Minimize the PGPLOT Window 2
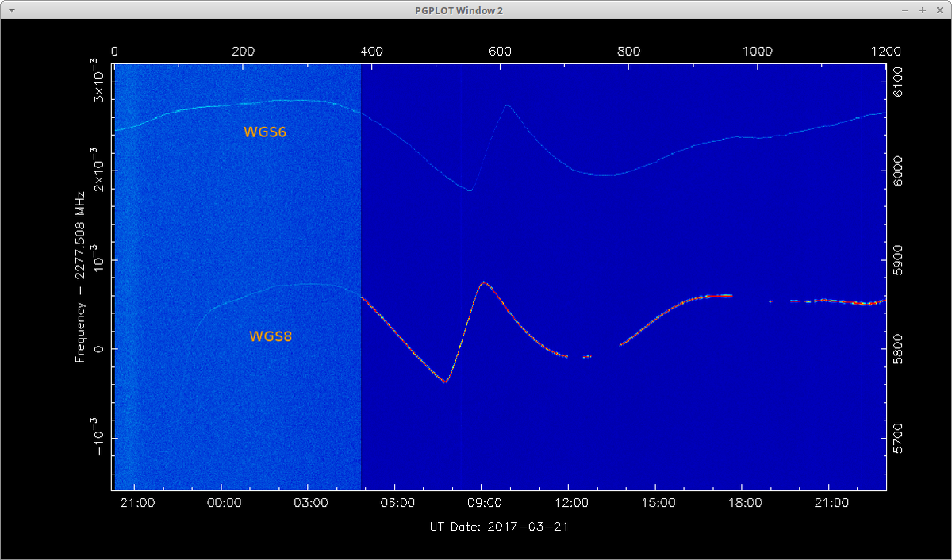 point(907,10)
